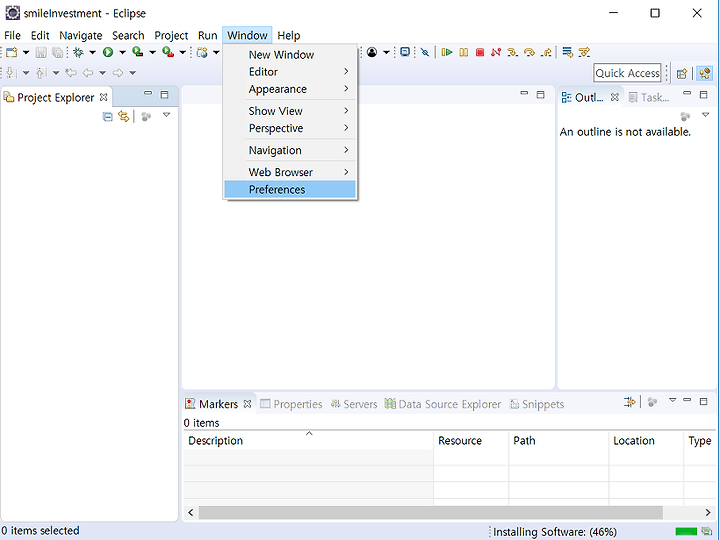
Task: Click the Save disk icon
Action: coord(41,52)
